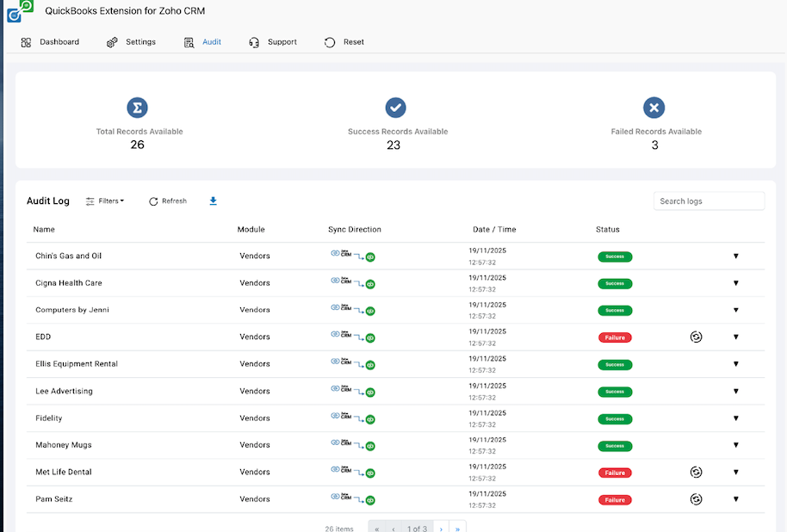787x532 pixels.
Task: Click inside the Search logs field
Action: 708,201
